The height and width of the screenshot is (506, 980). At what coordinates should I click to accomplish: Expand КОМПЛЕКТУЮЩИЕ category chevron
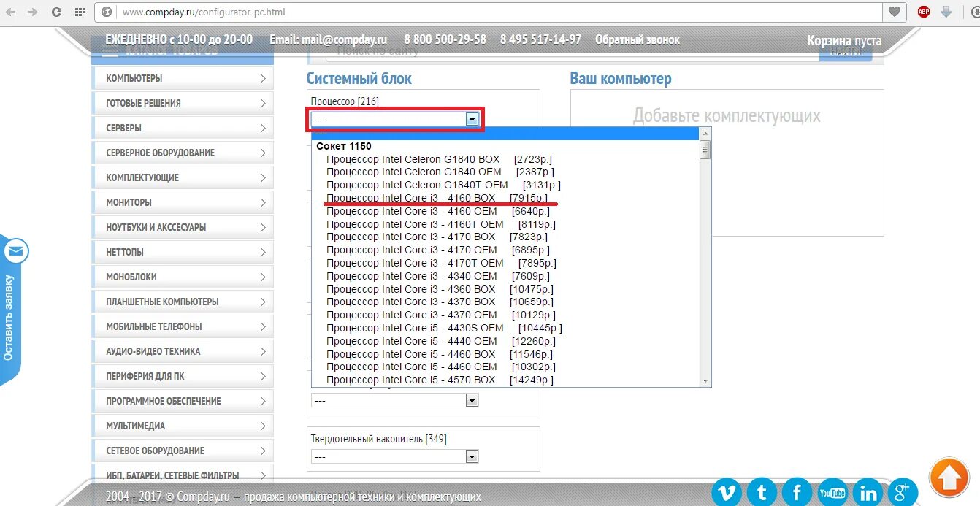263,177
